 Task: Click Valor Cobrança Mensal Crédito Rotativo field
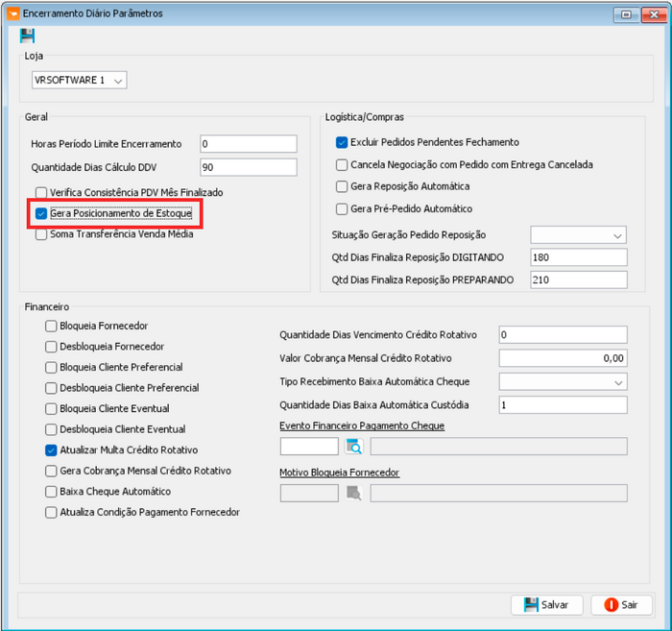point(563,358)
